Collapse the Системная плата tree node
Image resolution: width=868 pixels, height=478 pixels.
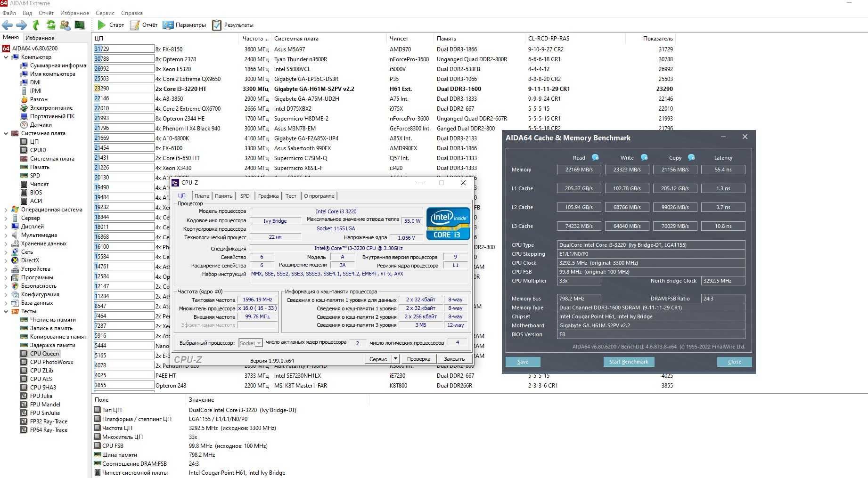(x=6, y=133)
